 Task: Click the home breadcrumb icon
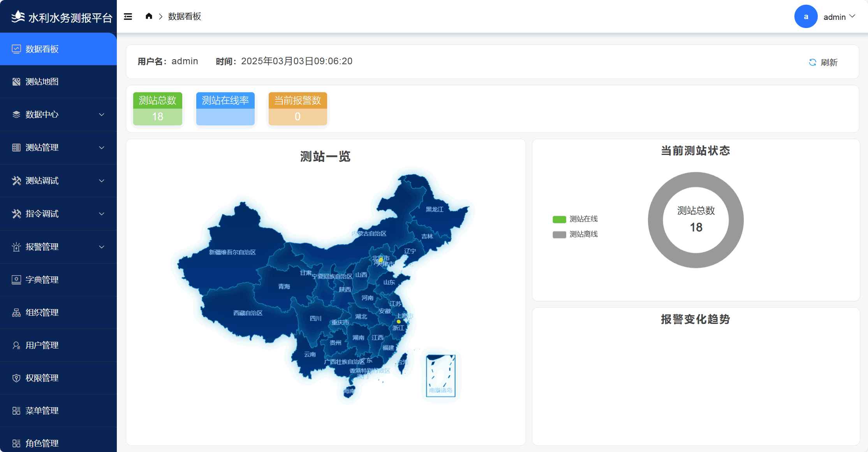coord(149,16)
